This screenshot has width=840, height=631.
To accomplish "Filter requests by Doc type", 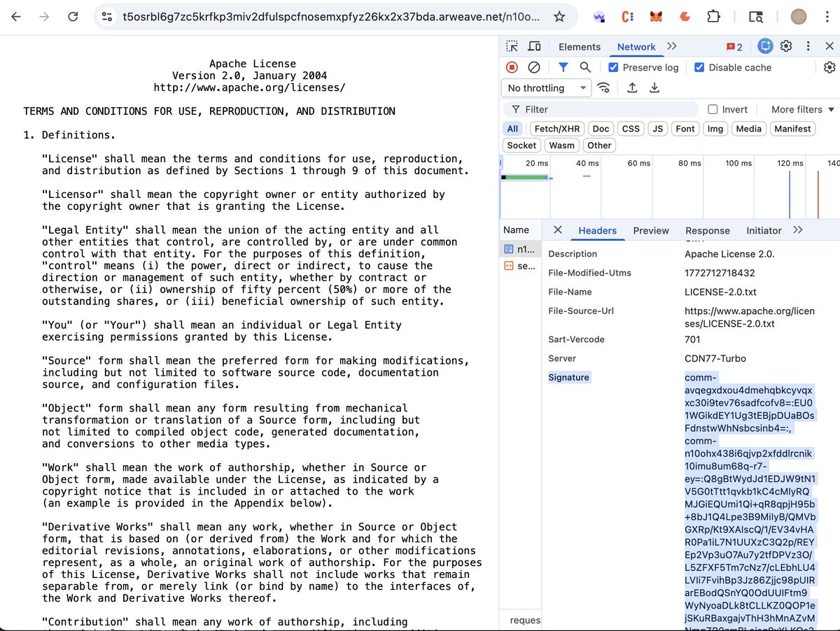I will click(601, 129).
